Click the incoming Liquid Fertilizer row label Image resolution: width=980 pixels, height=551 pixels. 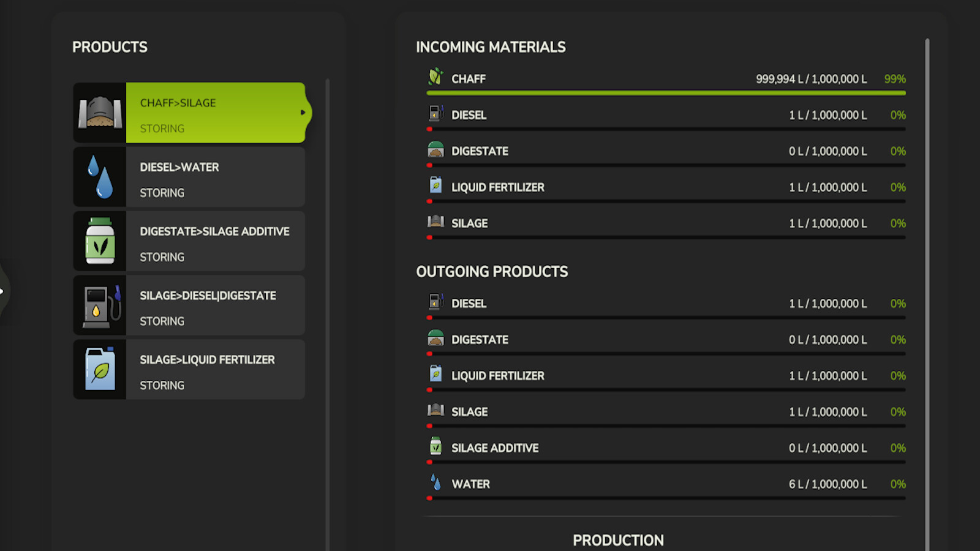point(497,187)
